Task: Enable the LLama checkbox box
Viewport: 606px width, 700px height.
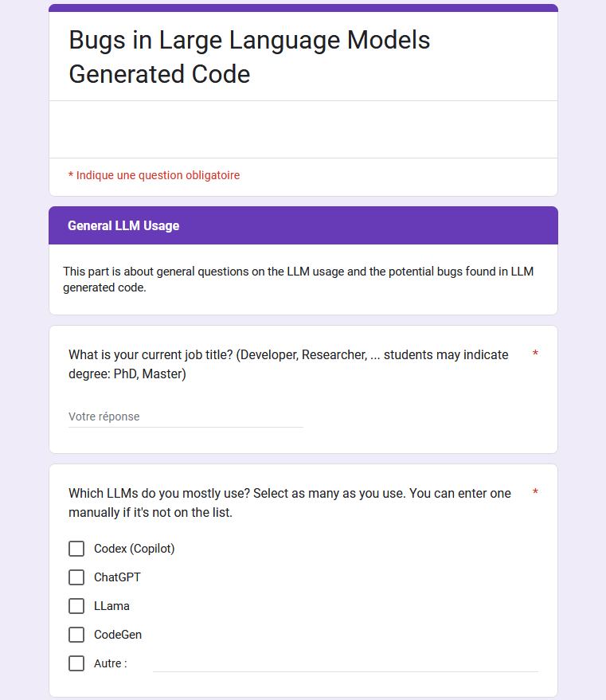Action: [76, 606]
